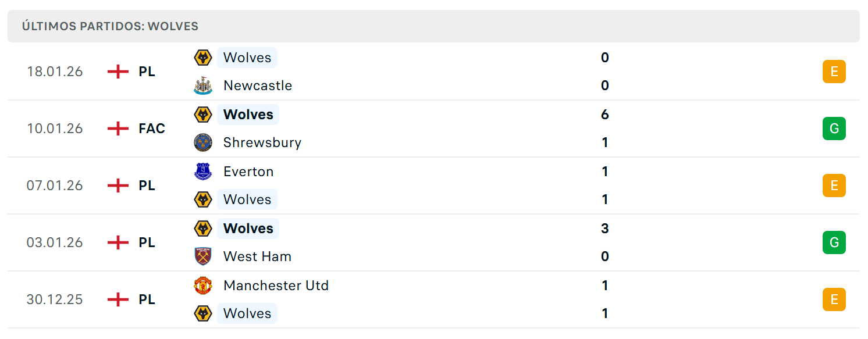Click the green G badge for Shrewsbury match
Image resolution: width=868 pixels, height=339 pixels.
(x=834, y=129)
